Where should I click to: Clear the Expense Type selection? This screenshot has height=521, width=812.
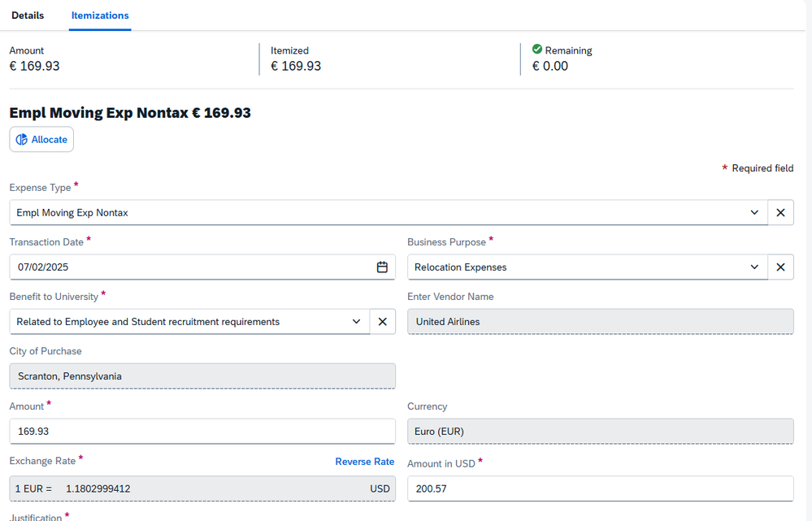click(x=780, y=213)
